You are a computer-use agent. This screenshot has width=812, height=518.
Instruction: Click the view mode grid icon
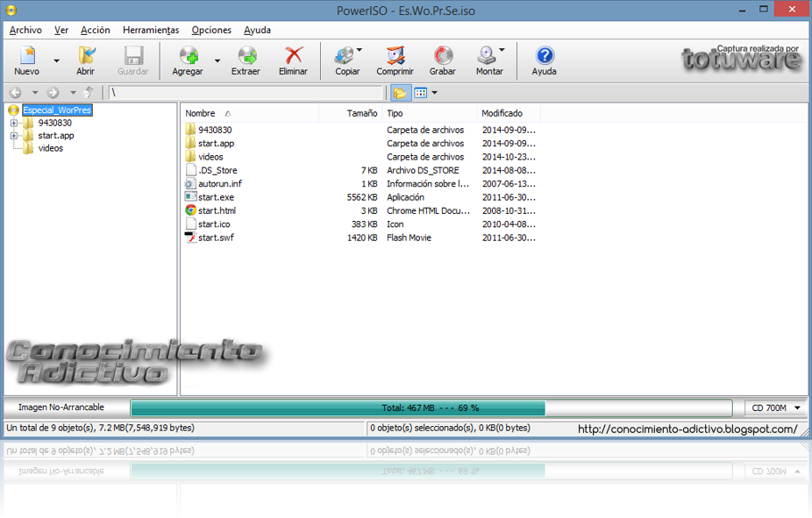pos(421,93)
